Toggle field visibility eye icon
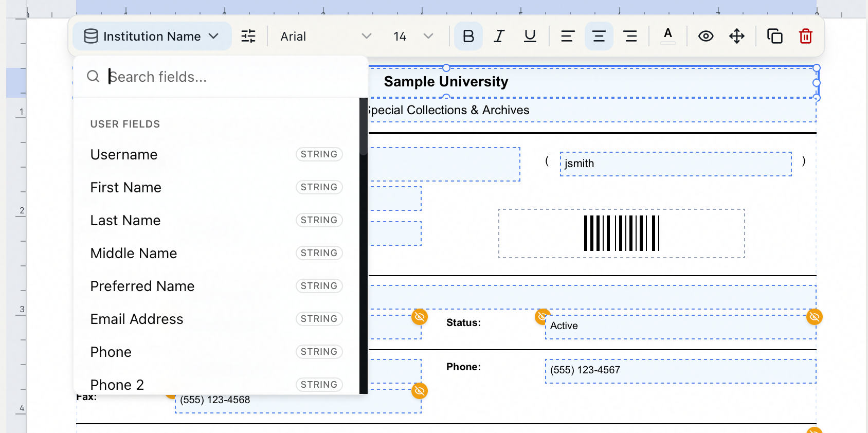Screen dimensions: 868x433 [706, 36]
